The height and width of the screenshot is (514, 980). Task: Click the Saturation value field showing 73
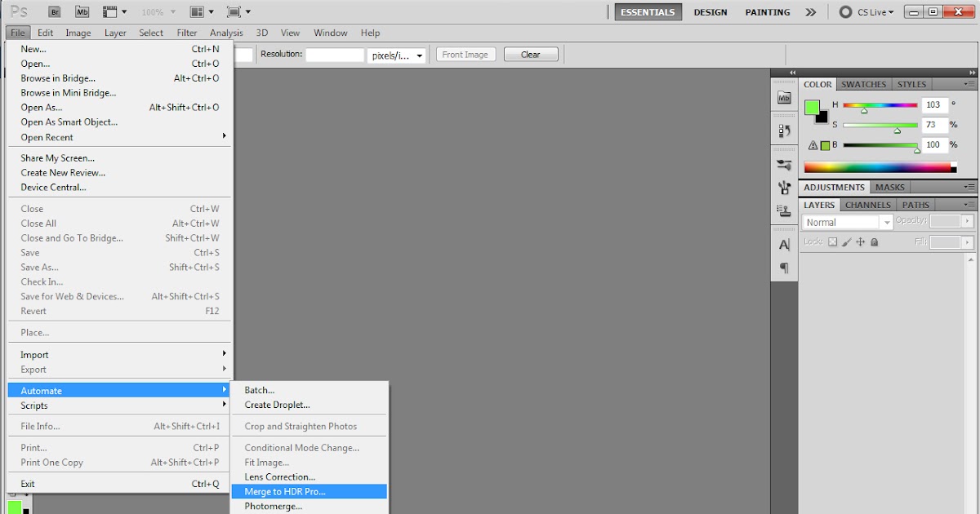tap(934, 125)
